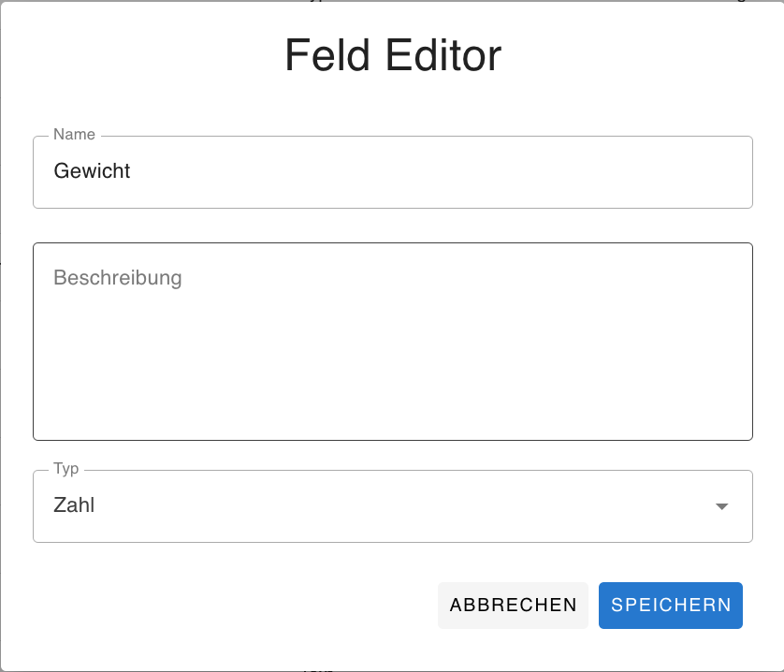
Task: Select the text "Gewicht" in Name field
Action: coord(93,171)
